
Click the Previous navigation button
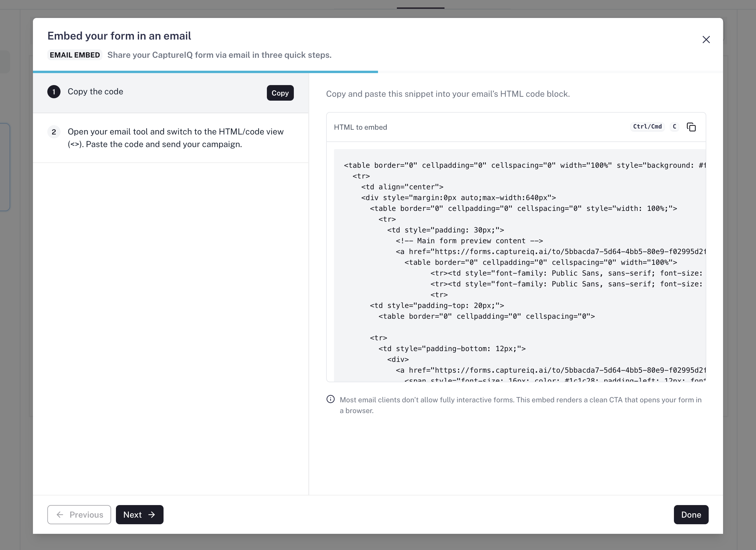click(79, 514)
